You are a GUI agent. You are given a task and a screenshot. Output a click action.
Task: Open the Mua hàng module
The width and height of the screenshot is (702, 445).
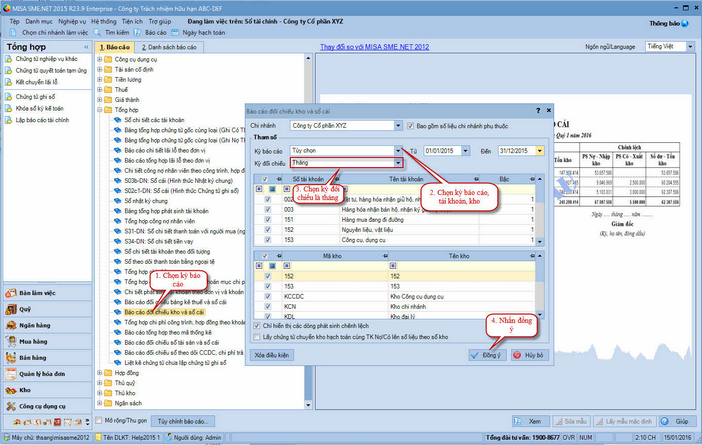coord(47,341)
